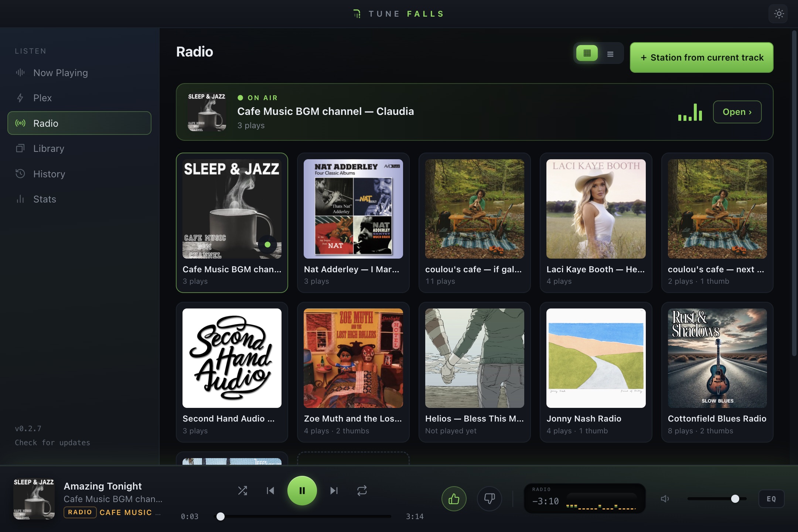This screenshot has height=532, width=798.
Task: Click the main content vertical scrollbar
Action: [x=794, y=193]
